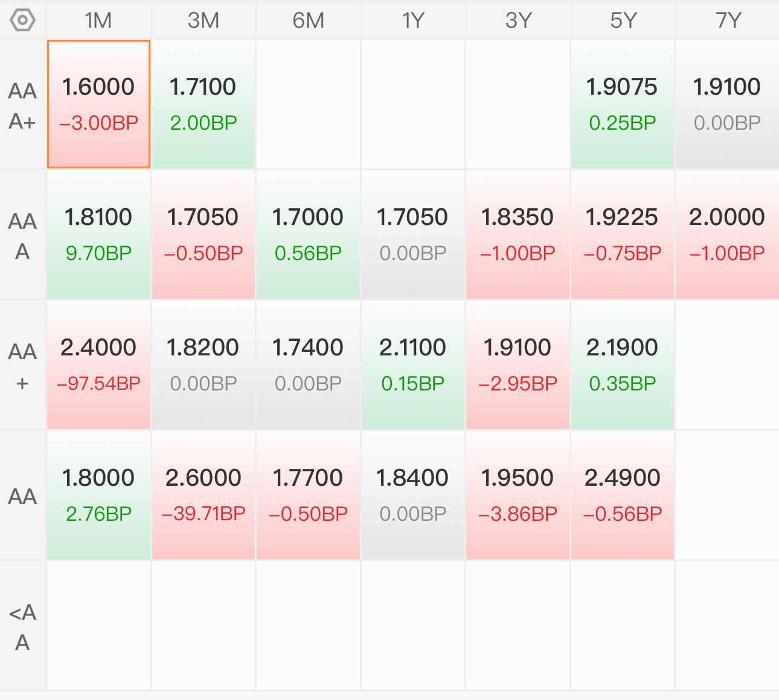Click the 1.7400 cell under 6M
The height and width of the screenshot is (700, 779).
pos(308,365)
